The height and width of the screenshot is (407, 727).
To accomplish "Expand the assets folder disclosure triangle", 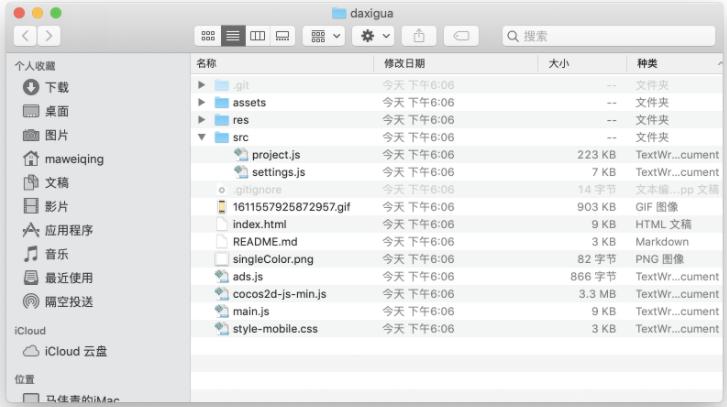I will pos(202,103).
